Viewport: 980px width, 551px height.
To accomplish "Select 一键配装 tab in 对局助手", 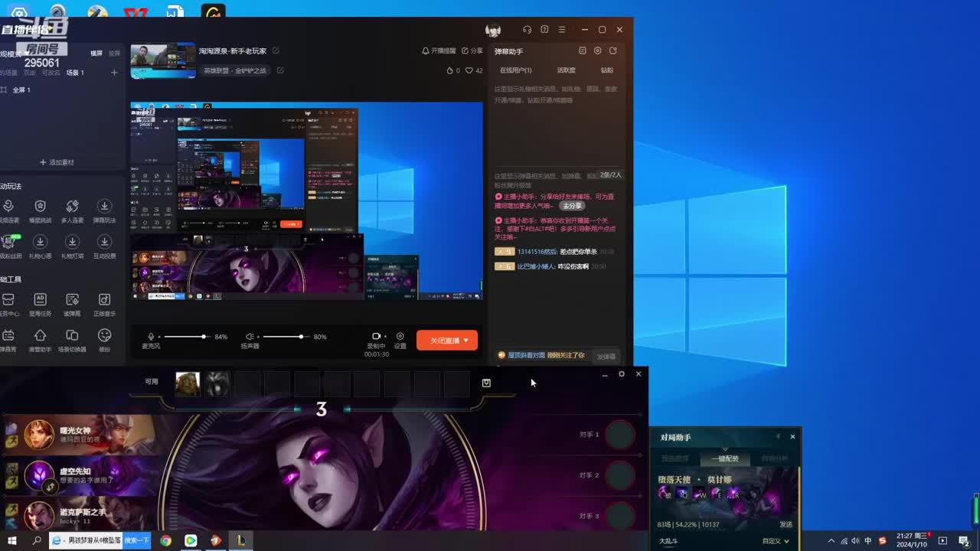I will coord(725,459).
